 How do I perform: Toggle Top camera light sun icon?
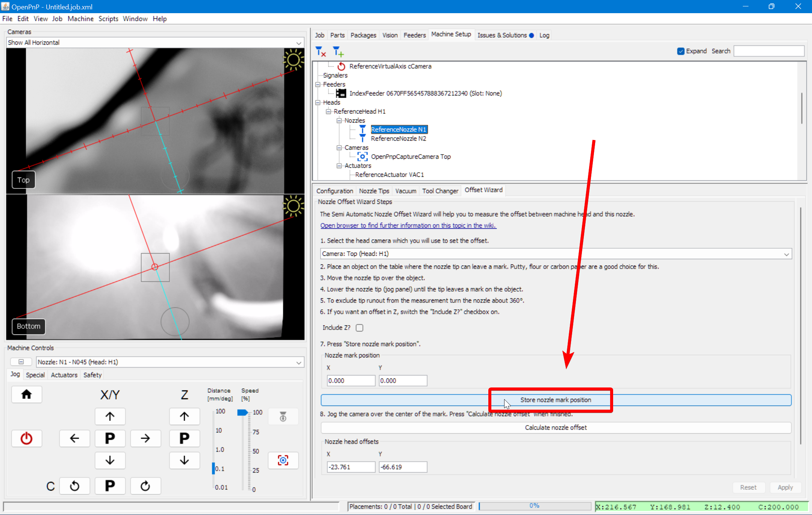pos(293,60)
